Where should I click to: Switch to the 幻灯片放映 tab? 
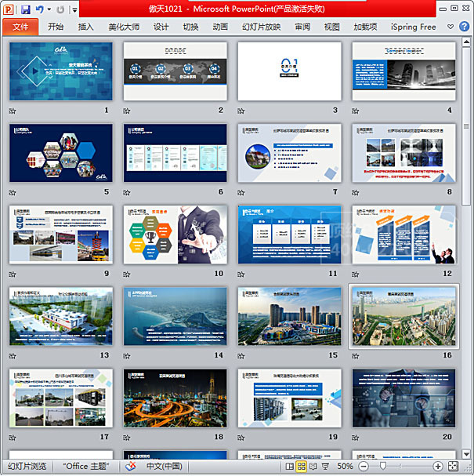click(261, 27)
